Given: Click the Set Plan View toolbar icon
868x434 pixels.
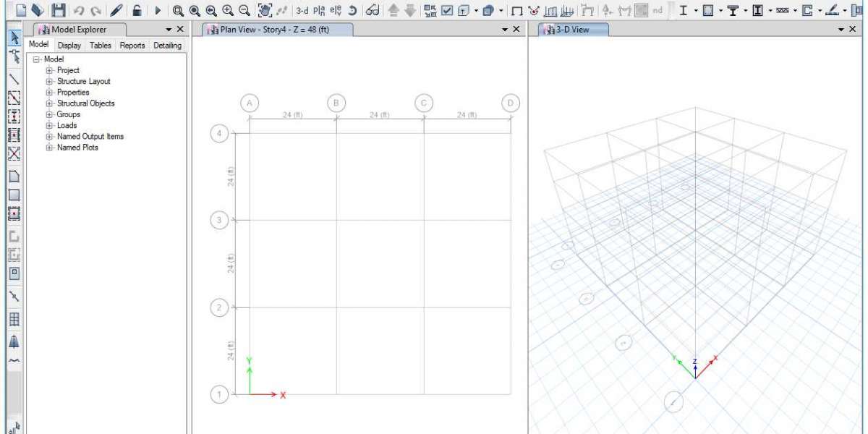Looking at the screenshot, I should click(319, 10).
